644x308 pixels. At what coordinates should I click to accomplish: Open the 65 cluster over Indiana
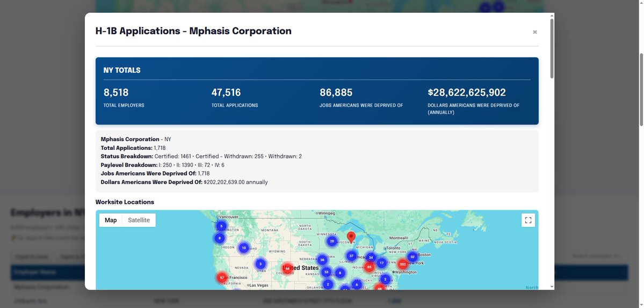(x=369, y=267)
